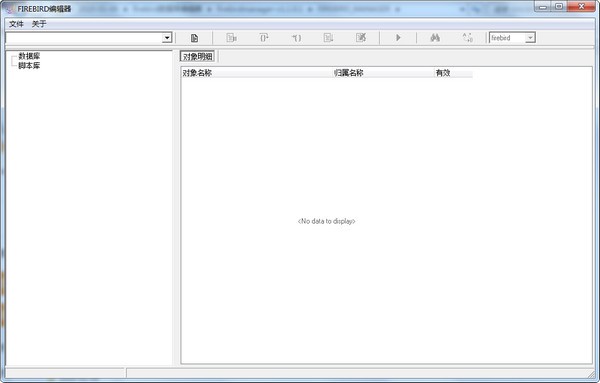This screenshot has width=600, height=383.
Task: Select the 对象明细 tab
Action: (x=197, y=57)
